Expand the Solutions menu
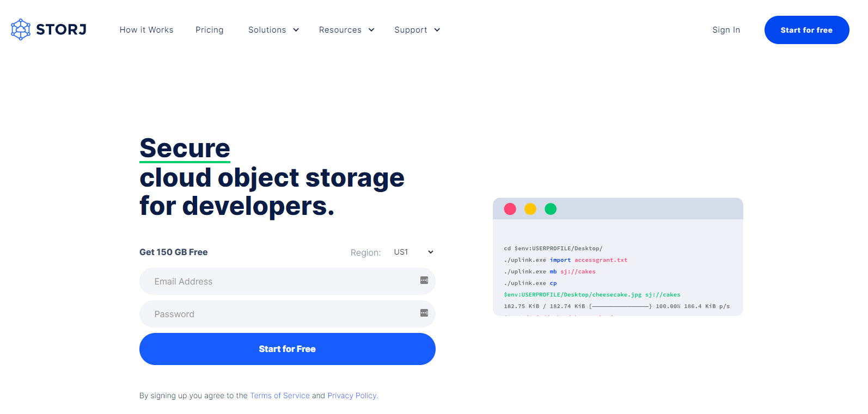Viewport: 868px width, 414px height. (273, 30)
